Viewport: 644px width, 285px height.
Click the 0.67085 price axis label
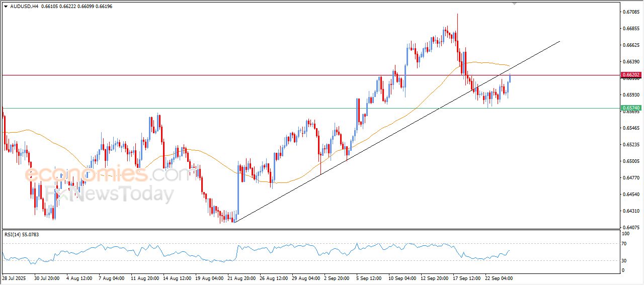(631, 12)
